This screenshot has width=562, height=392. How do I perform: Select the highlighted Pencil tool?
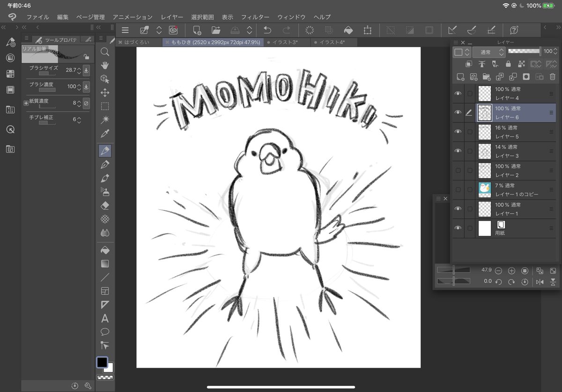click(x=105, y=151)
